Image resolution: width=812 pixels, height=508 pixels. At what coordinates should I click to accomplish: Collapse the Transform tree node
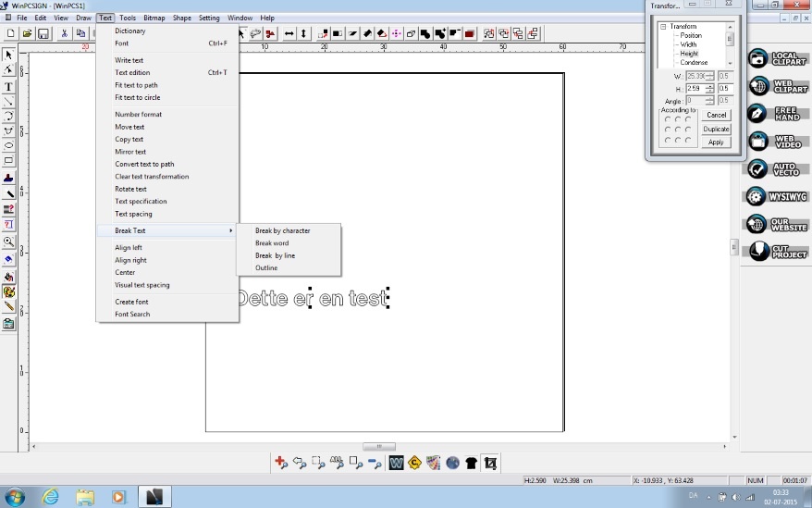click(x=663, y=27)
